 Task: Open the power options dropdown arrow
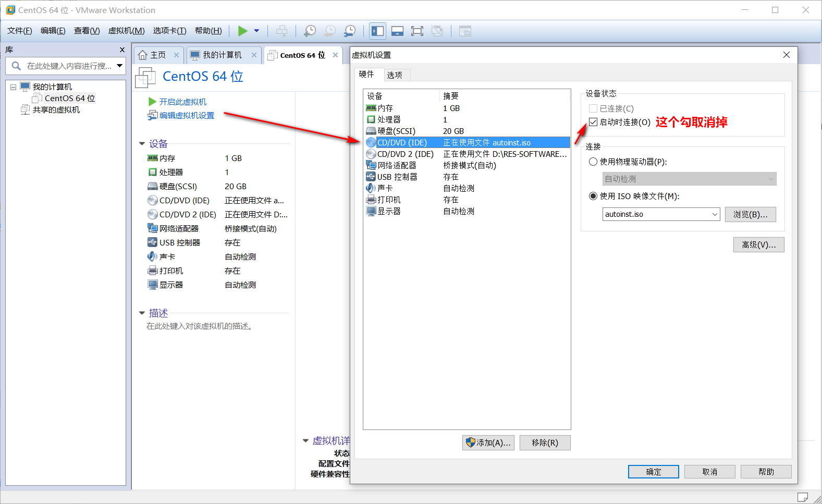(x=256, y=31)
